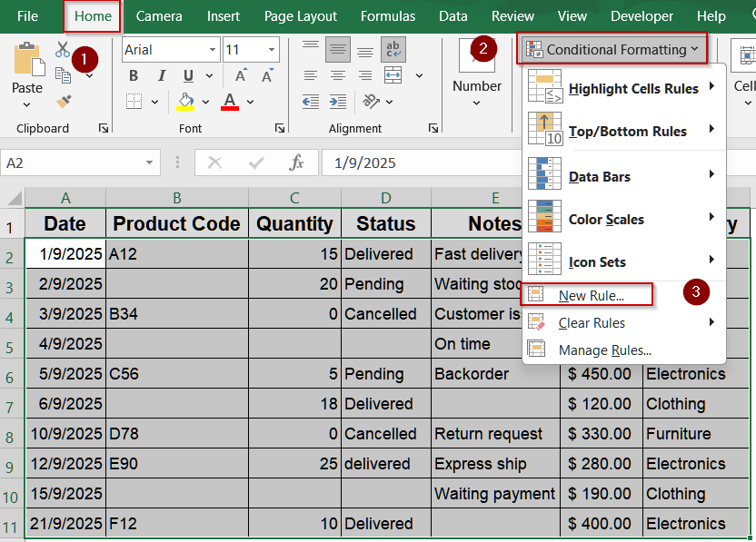Viewport: 756px width, 542px height.
Task: Expand the Name Box dropdown
Action: coord(149,163)
